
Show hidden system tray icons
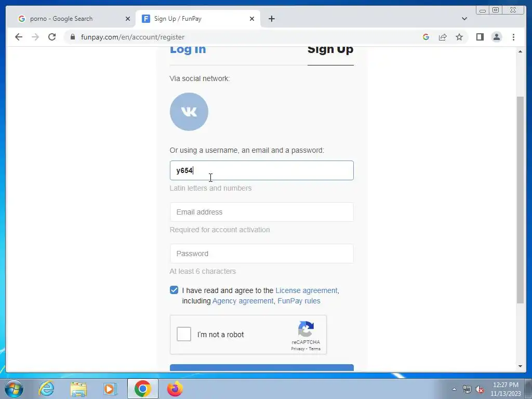(x=454, y=389)
